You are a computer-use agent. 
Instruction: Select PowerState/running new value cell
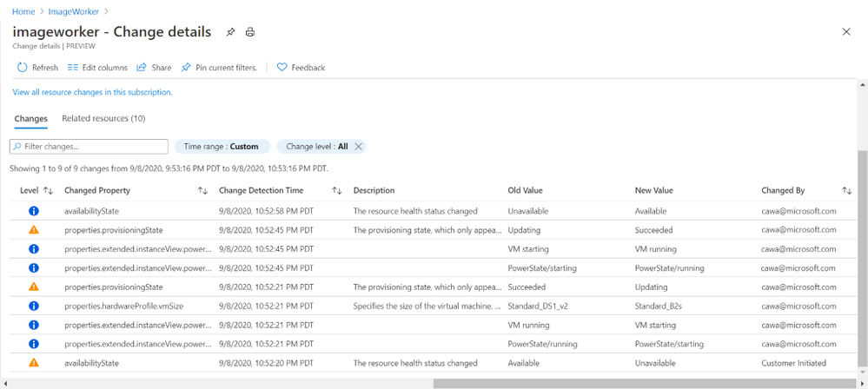tap(669, 267)
